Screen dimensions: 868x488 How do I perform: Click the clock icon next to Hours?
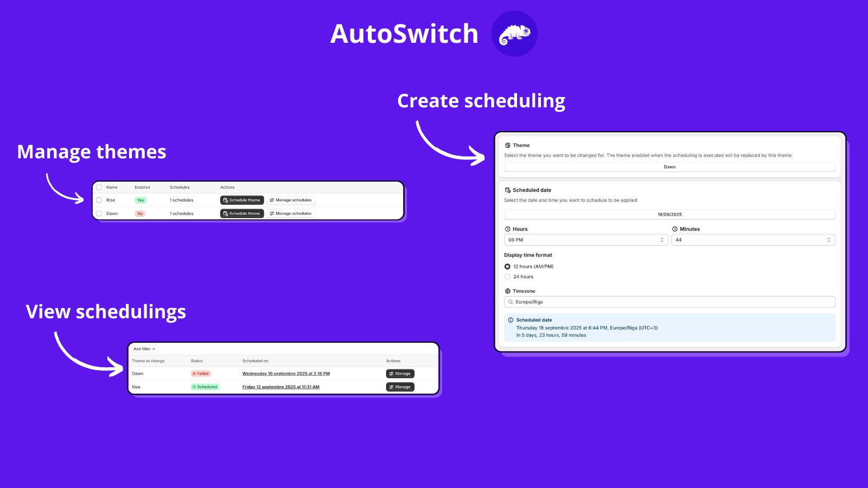point(507,228)
